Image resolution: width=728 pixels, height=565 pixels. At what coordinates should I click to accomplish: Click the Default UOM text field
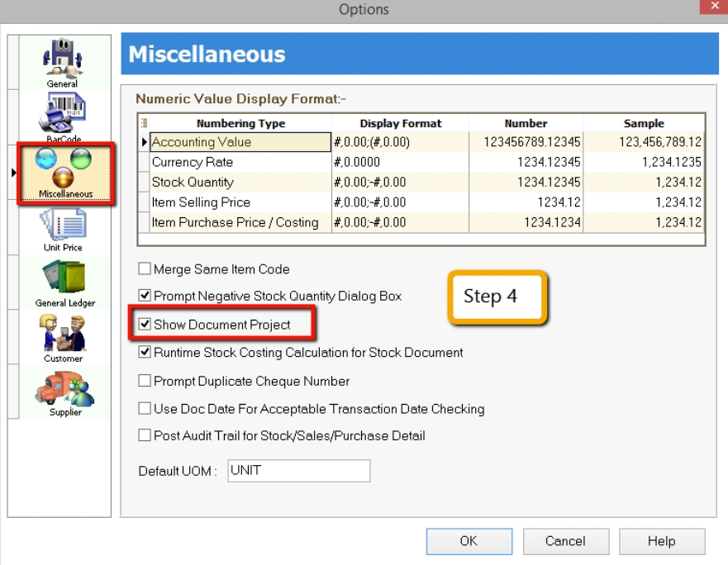(x=298, y=471)
